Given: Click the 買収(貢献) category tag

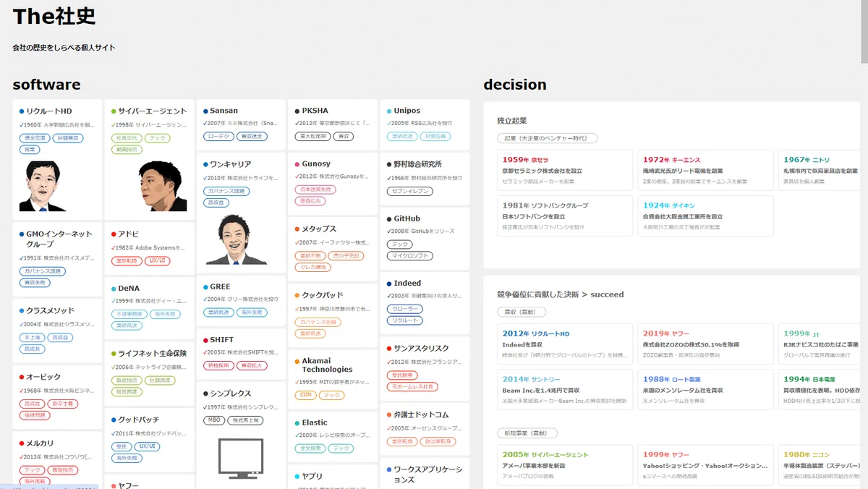Looking at the screenshot, I should pyautogui.click(x=522, y=312).
